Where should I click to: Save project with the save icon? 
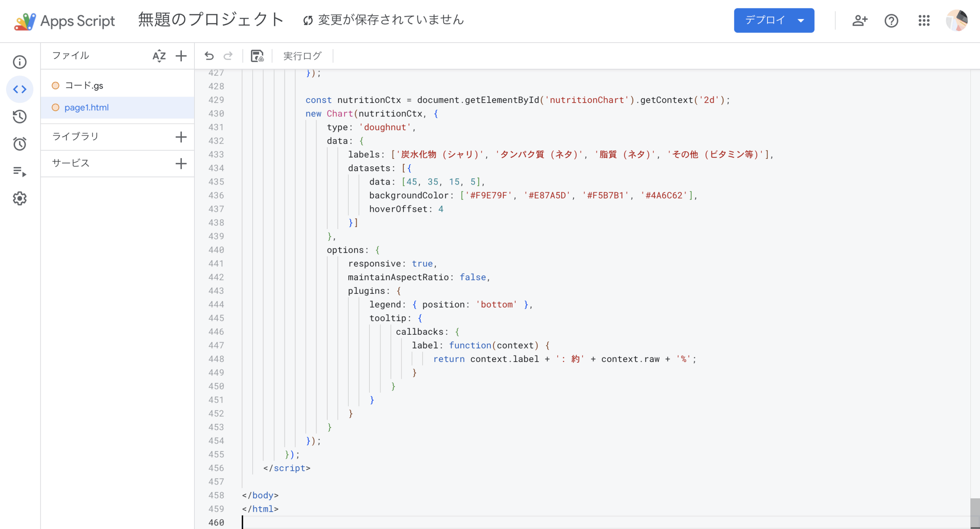(x=257, y=56)
